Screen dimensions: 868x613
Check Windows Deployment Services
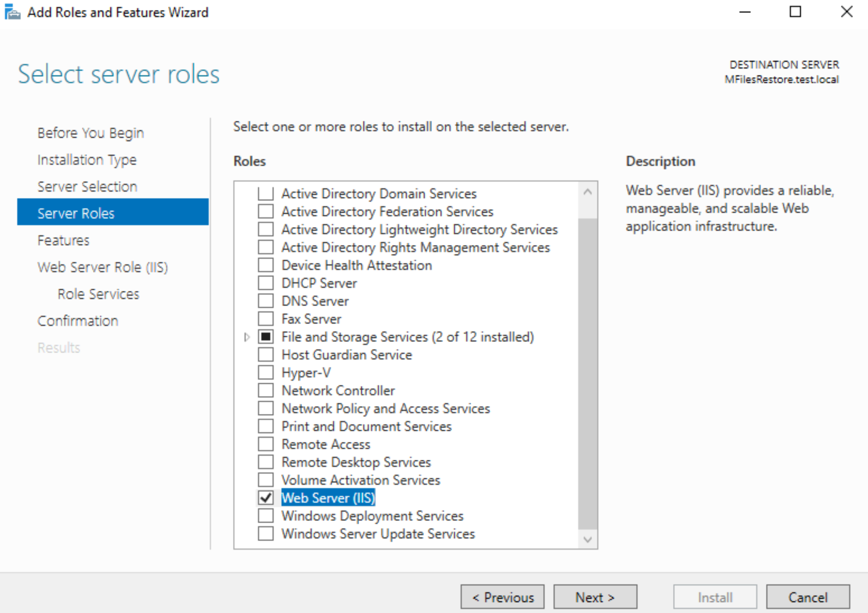point(265,516)
